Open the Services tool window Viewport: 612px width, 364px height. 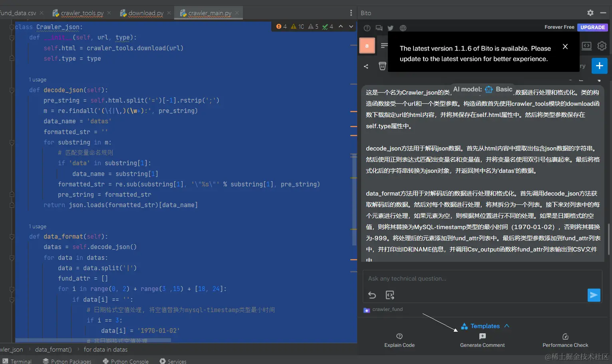(x=173, y=361)
